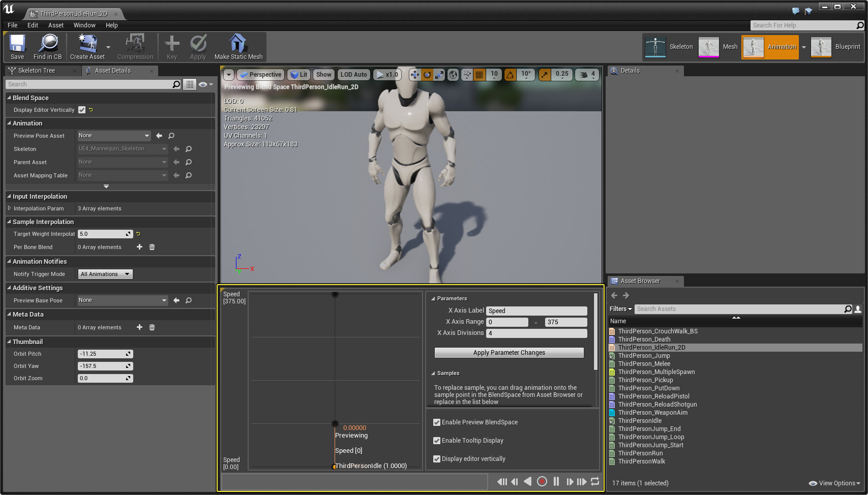Viewport: 868px width, 495px height.
Task: Open the Asset menu
Action: (56, 25)
